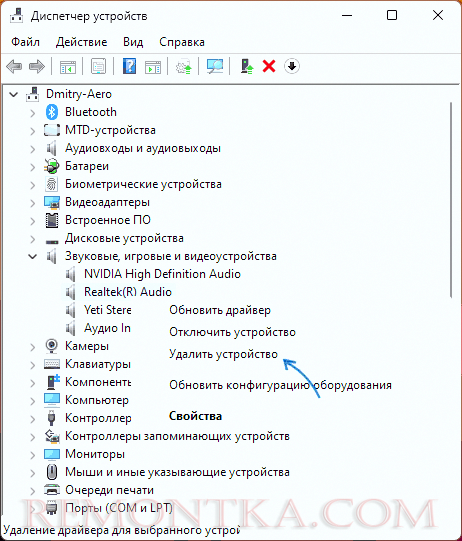The image size is (462, 541).
Task: Select the Компьютер tree item
Action: [97, 400]
